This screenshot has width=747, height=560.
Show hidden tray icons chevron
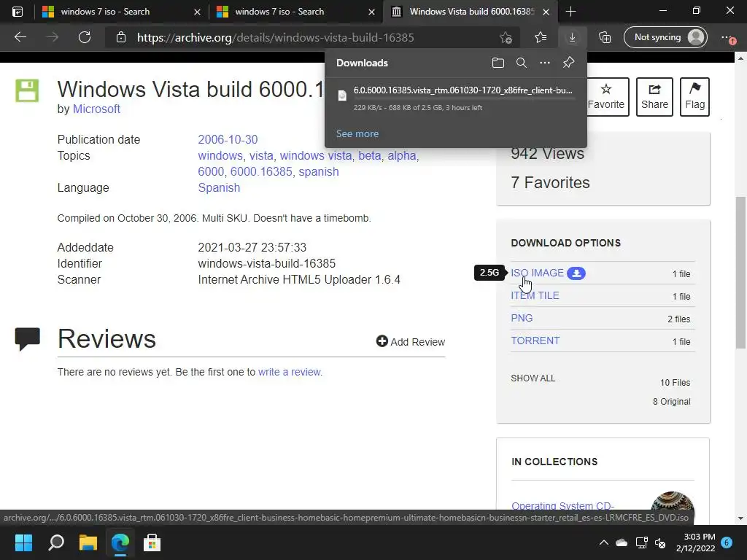(603, 542)
